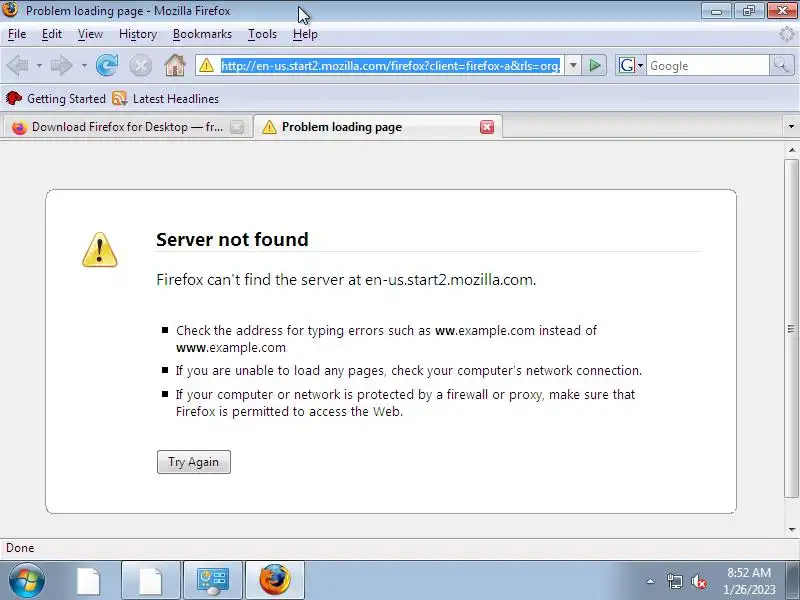Show hidden system tray icons
800x600 pixels.
pyautogui.click(x=651, y=581)
